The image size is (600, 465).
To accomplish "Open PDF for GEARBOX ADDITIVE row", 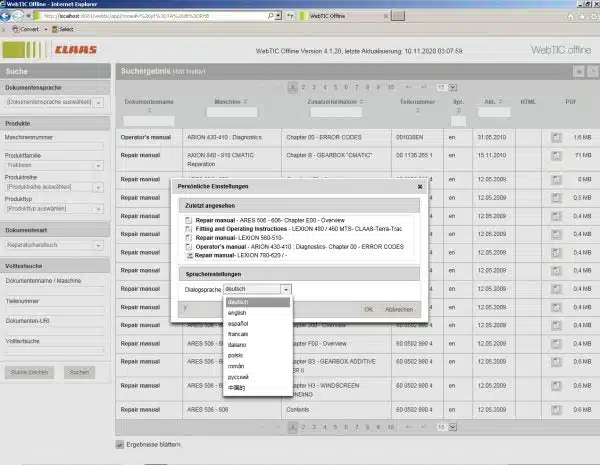I will click(556, 362).
